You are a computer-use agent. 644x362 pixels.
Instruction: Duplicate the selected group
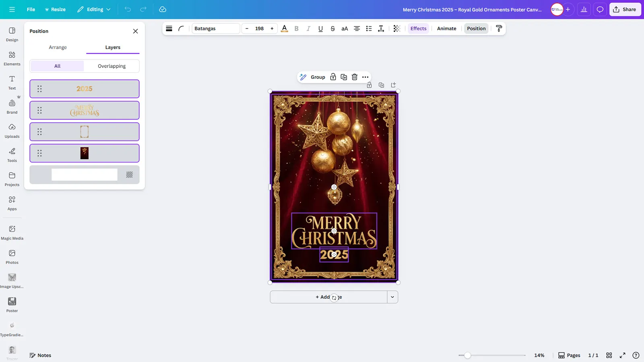pos(344,77)
